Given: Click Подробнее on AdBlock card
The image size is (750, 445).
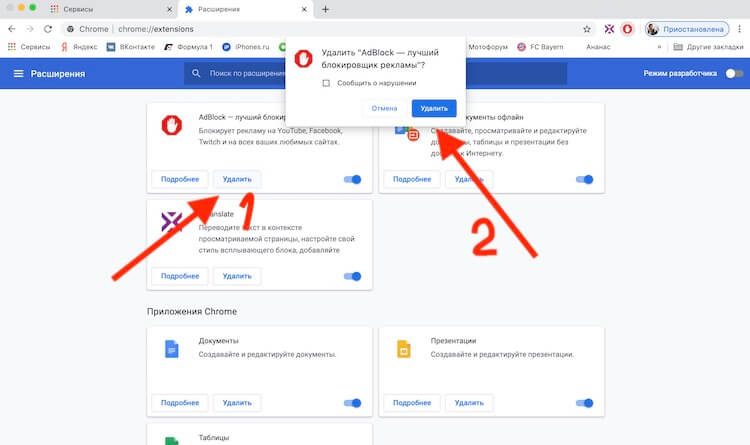Looking at the screenshot, I should tap(180, 179).
